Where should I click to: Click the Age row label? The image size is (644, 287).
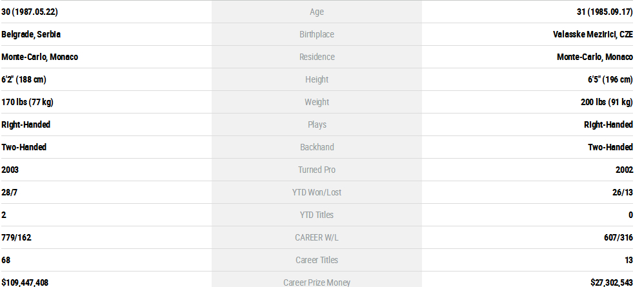[x=317, y=12]
